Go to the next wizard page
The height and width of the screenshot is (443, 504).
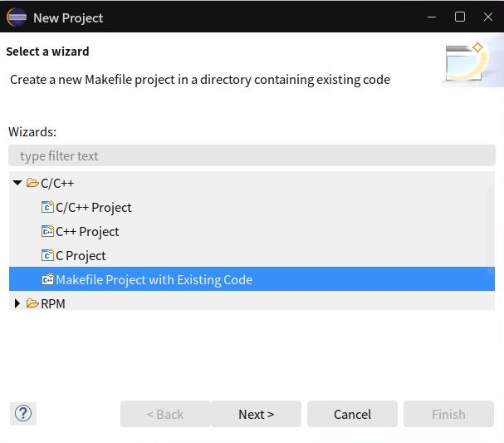(x=257, y=414)
